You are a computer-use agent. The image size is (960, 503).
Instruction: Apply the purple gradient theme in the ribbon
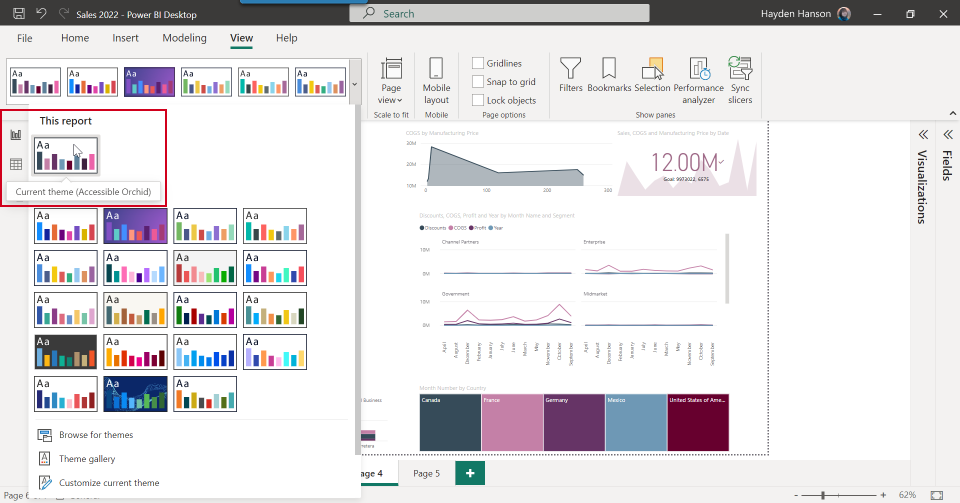coord(149,82)
